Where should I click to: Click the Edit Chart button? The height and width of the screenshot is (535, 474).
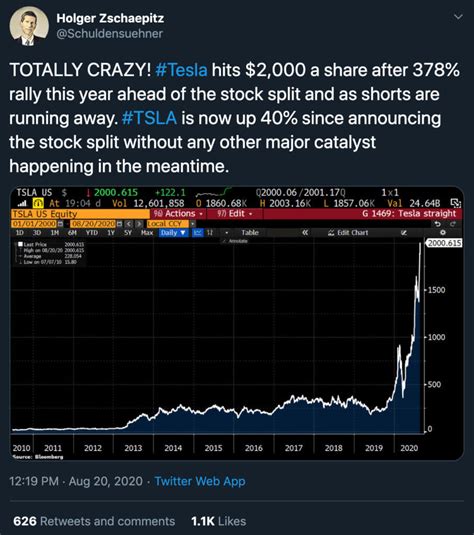(x=348, y=233)
